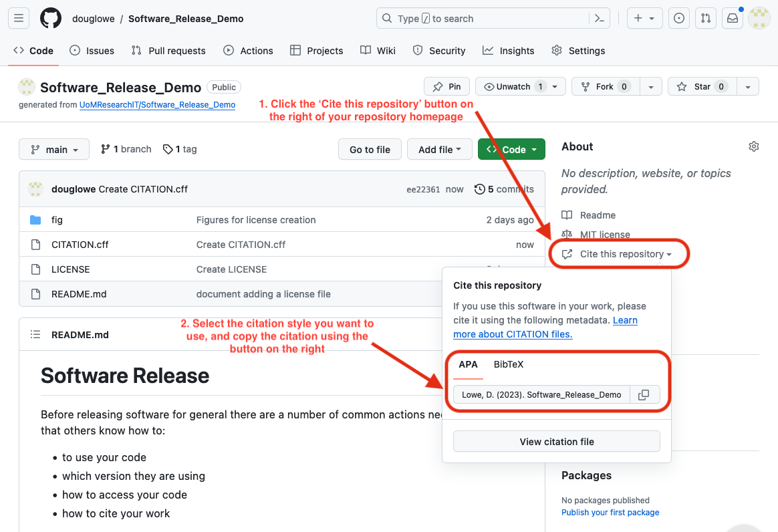Open README outline list icon
The image size is (778, 532).
[x=35, y=334]
